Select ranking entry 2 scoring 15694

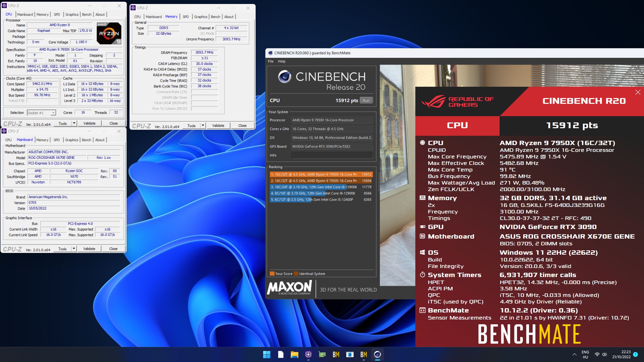click(x=321, y=181)
